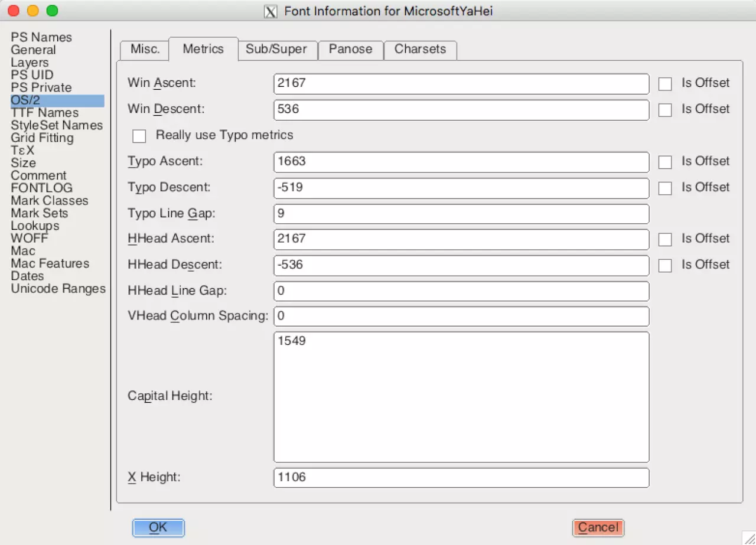Screen dimensions: 756x545
Task: Open the Size section
Action: [x=23, y=163]
